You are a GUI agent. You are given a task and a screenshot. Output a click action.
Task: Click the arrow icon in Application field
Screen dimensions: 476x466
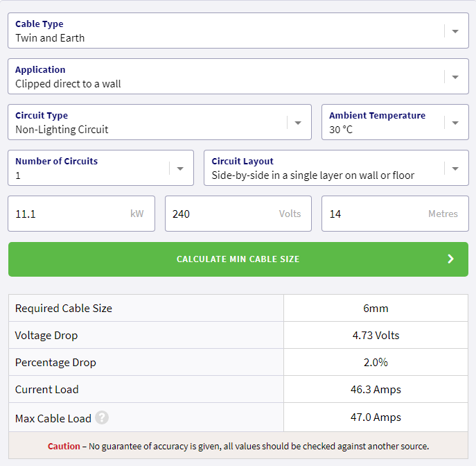pyautogui.click(x=455, y=77)
